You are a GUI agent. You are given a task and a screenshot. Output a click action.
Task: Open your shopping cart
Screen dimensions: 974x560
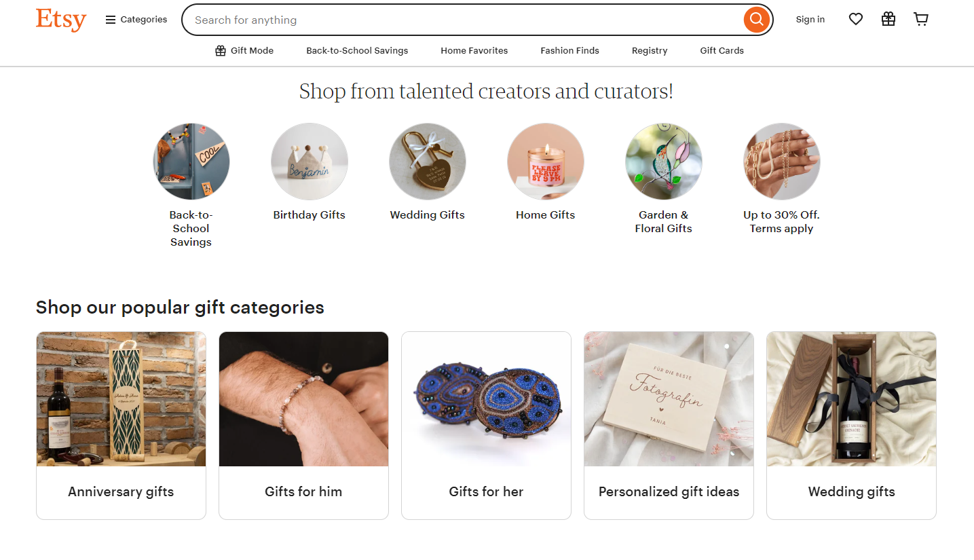coord(920,19)
